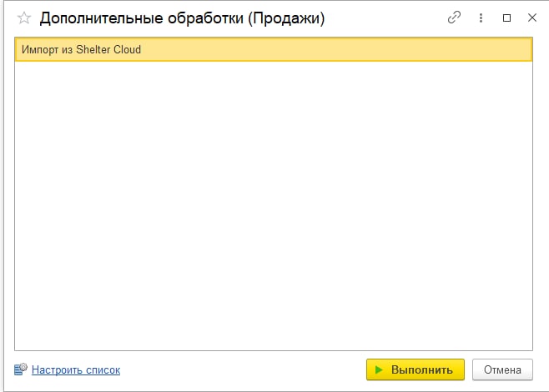Click the green play arrow on Выполнить
The image size is (549, 392).
[379, 369]
